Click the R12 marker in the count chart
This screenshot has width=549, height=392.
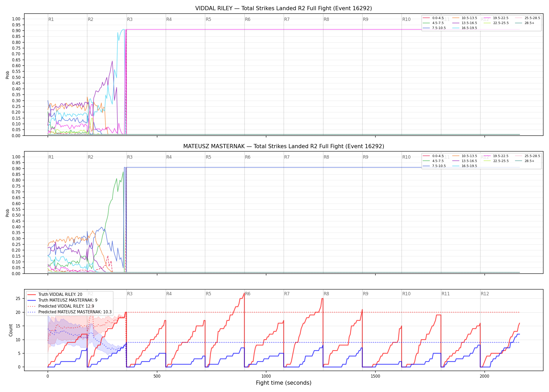pyautogui.click(x=485, y=294)
